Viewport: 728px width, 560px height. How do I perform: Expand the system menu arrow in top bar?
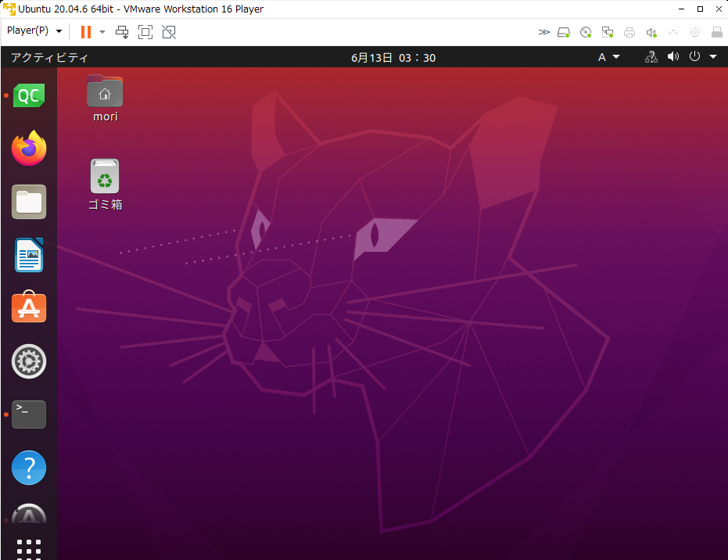click(x=713, y=56)
